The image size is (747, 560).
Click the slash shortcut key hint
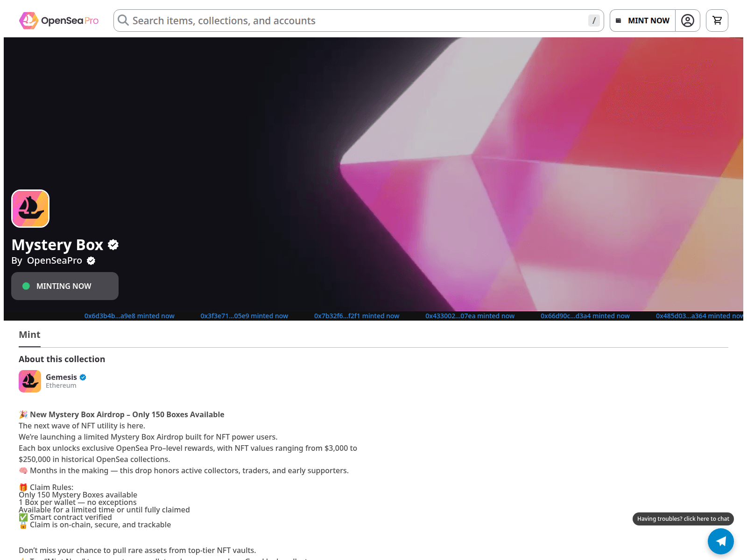pos(593,21)
